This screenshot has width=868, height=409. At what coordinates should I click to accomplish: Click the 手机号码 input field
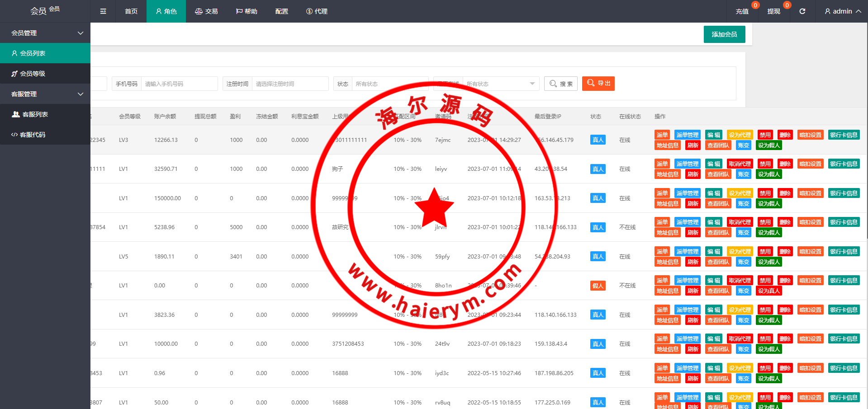tap(179, 84)
